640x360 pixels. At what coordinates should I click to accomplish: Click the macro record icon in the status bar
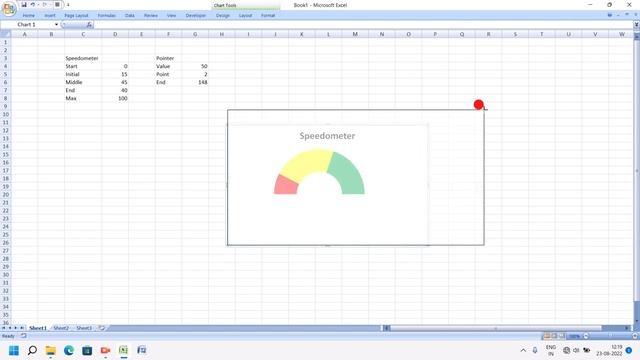point(24,336)
